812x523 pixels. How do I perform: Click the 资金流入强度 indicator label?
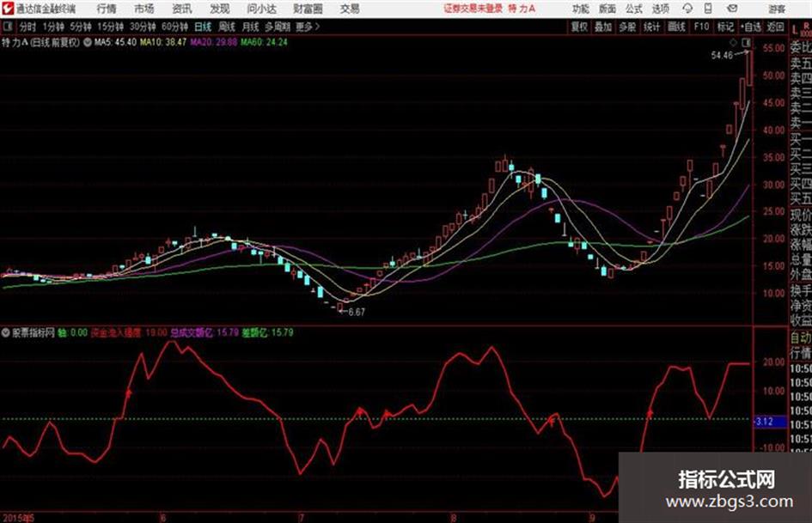click(x=115, y=332)
